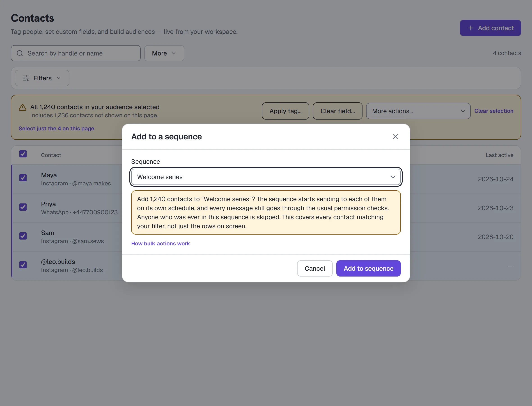Click the Clear field… button
Image resolution: width=532 pixels, height=406 pixels.
point(337,111)
